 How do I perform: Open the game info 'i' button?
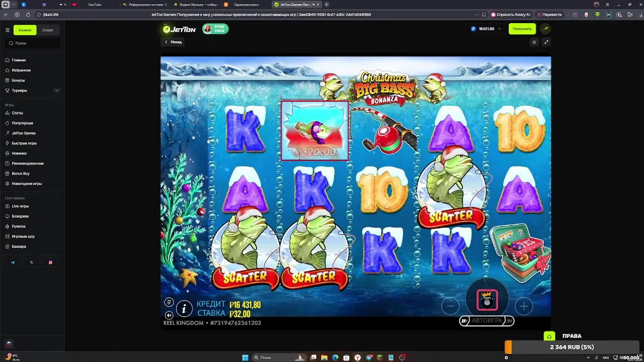pyautogui.click(x=184, y=309)
